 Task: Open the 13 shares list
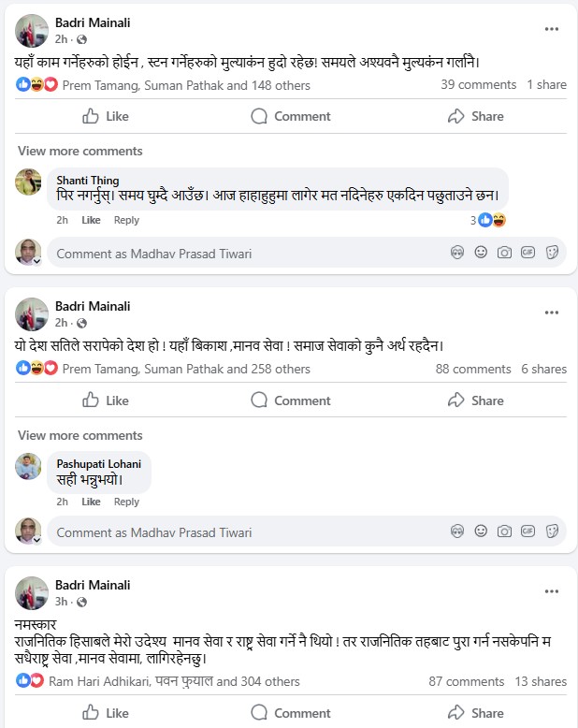[x=541, y=681]
